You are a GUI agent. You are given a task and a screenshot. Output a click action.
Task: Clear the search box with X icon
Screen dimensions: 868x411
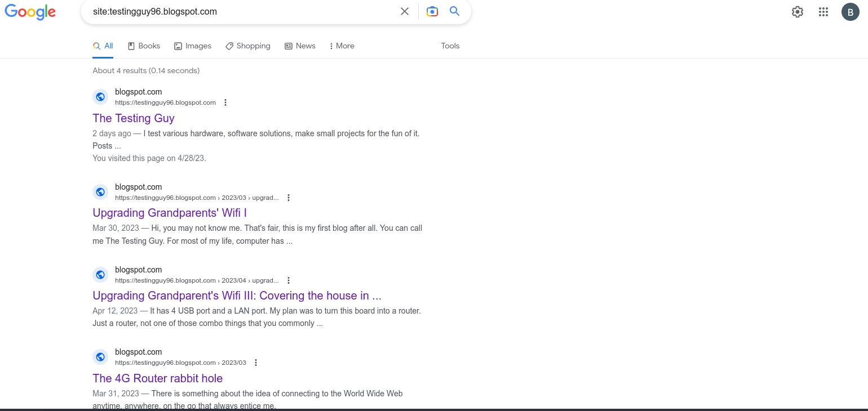(x=405, y=11)
